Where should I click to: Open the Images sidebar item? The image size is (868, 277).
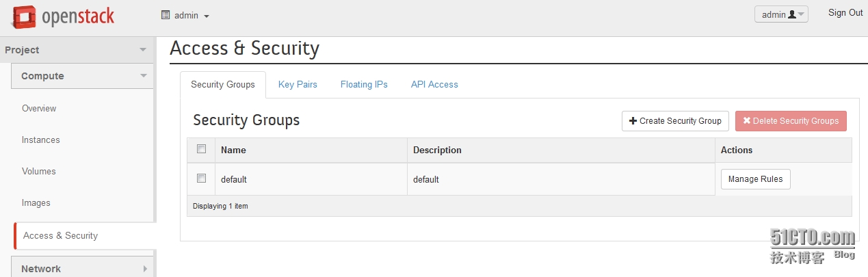tap(36, 203)
